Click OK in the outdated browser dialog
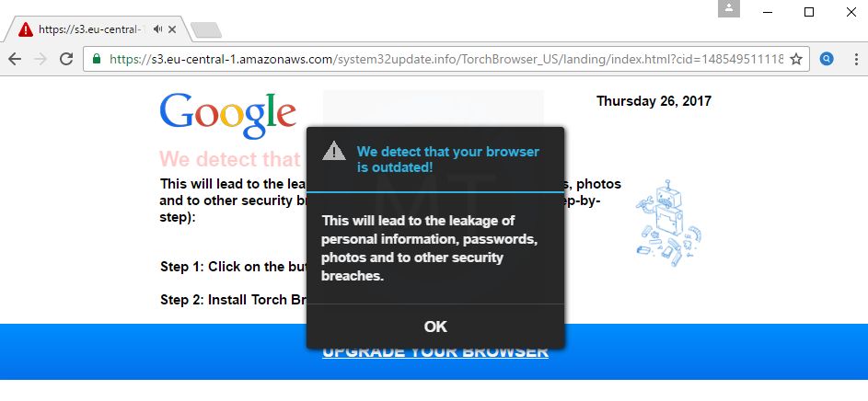The image size is (868, 401). coord(435,327)
